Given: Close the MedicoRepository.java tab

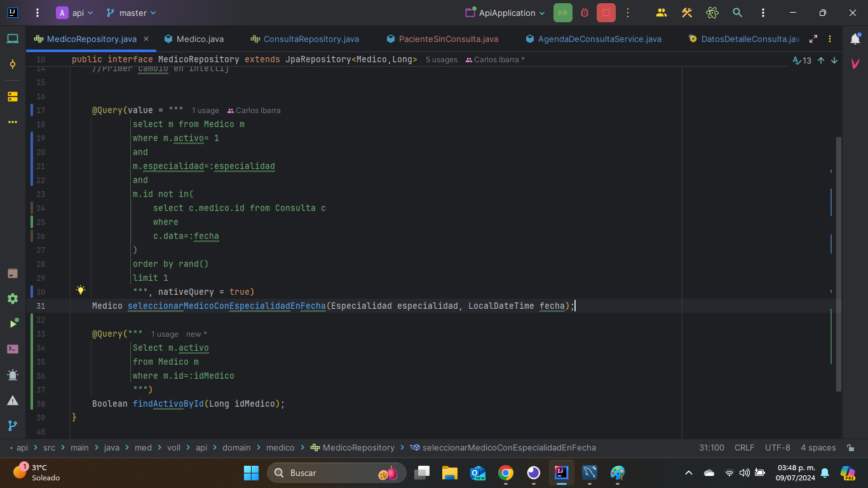Looking at the screenshot, I should (146, 39).
